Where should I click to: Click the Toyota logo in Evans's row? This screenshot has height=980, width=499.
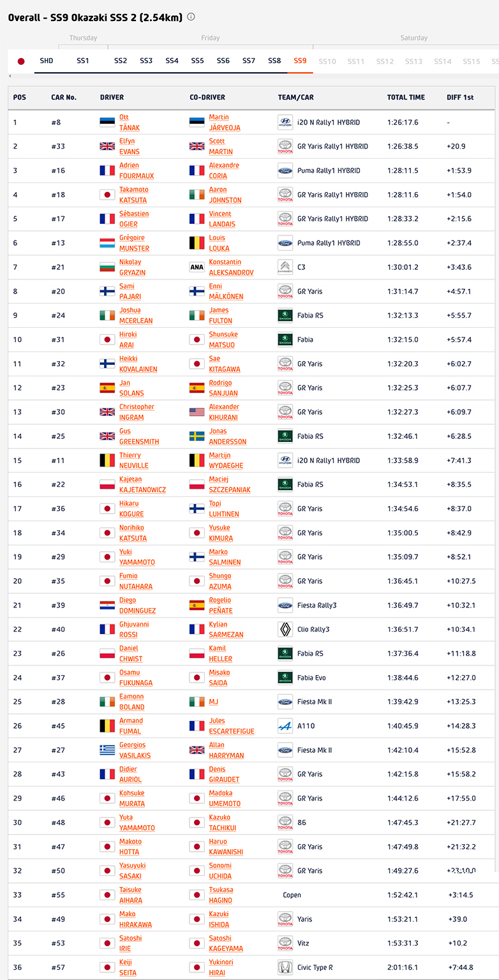click(x=285, y=147)
